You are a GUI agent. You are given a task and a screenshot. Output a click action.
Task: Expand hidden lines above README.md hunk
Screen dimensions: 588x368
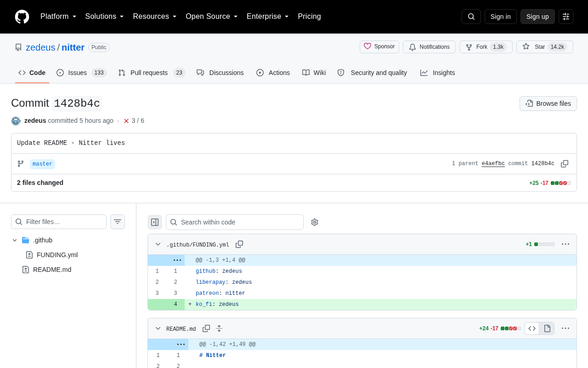pyautogui.click(x=181, y=345)
